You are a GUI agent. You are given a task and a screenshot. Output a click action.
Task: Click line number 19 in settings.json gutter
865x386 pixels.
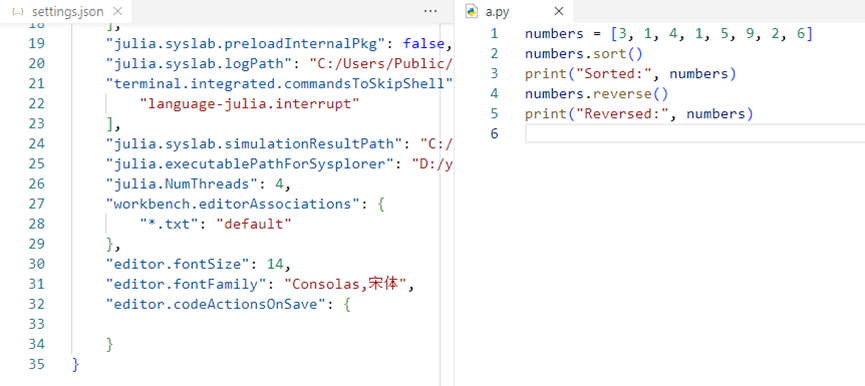[36, 44]
